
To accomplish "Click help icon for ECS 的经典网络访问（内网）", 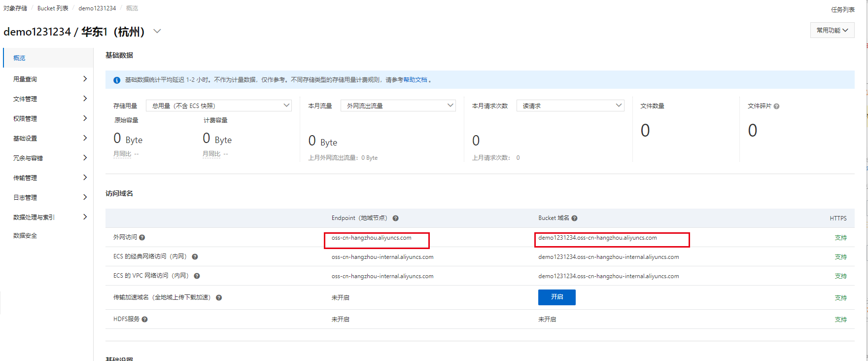I will pos(195,256).
